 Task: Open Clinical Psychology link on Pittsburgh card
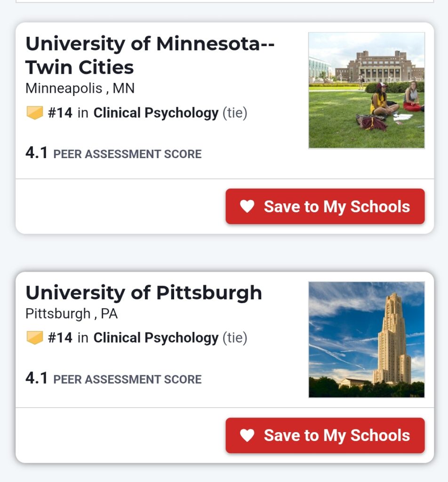click(156, 337)
